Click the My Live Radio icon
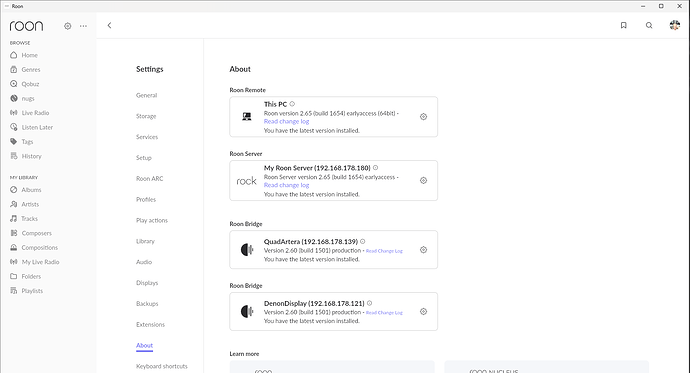This screenshot has height=373, width=690. (14, 262)
